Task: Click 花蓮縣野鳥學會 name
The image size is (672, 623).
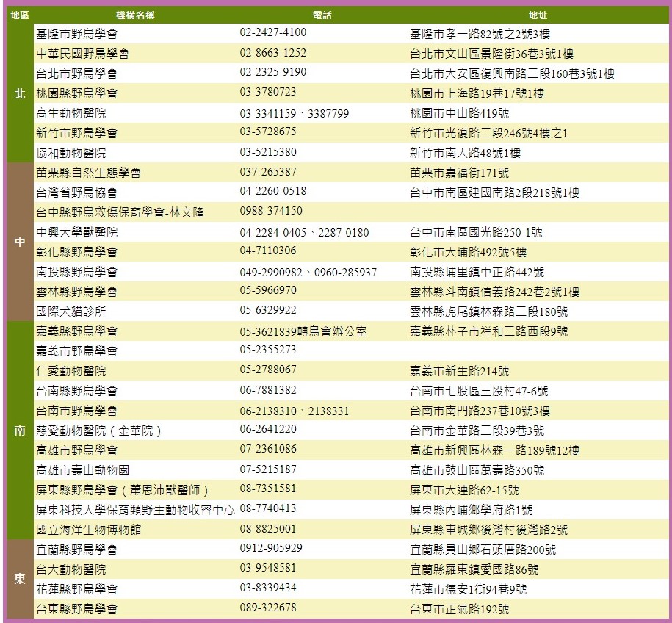Action: (x=76, y=589)
